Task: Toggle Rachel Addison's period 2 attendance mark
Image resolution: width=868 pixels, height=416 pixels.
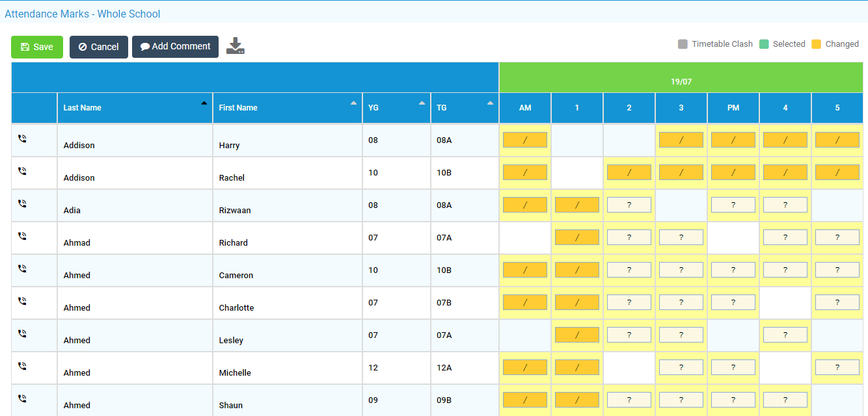Action: [x=629, y=172]
